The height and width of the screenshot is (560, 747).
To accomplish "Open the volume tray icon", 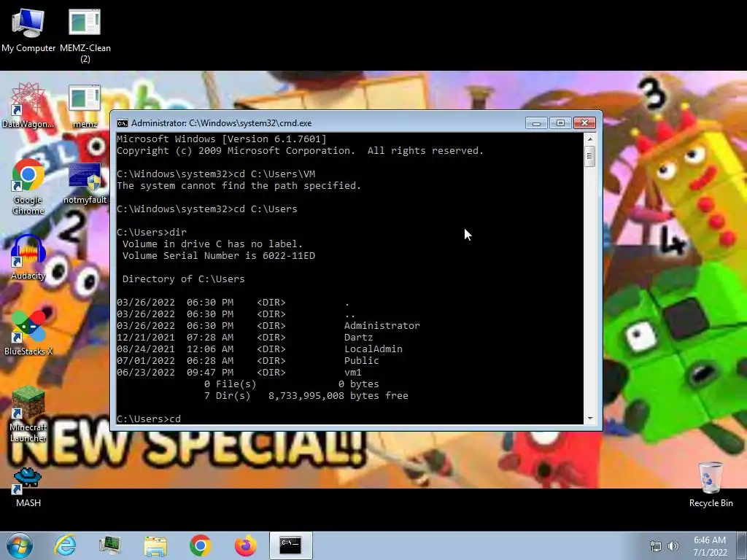I will click(x=673, y=546).
